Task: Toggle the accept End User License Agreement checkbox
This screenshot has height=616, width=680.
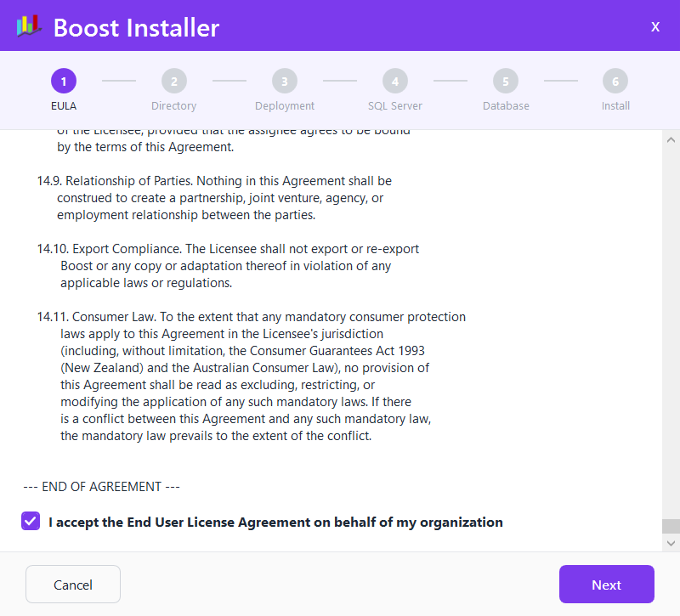Action: [31, 521]
